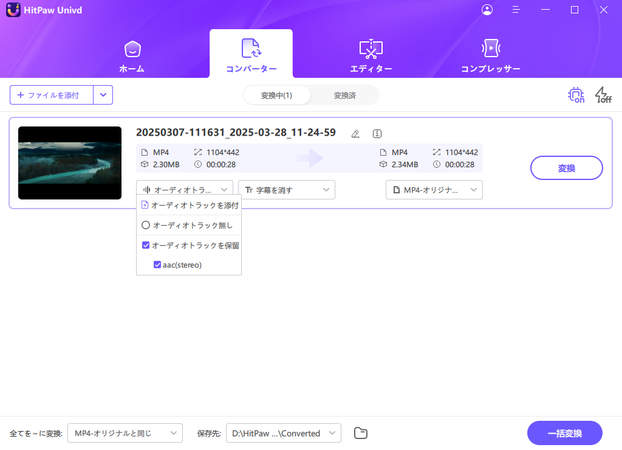Select the 変換済 tab
The width and height of the screenshot is (622, 450).
click(x=345, y=95)
